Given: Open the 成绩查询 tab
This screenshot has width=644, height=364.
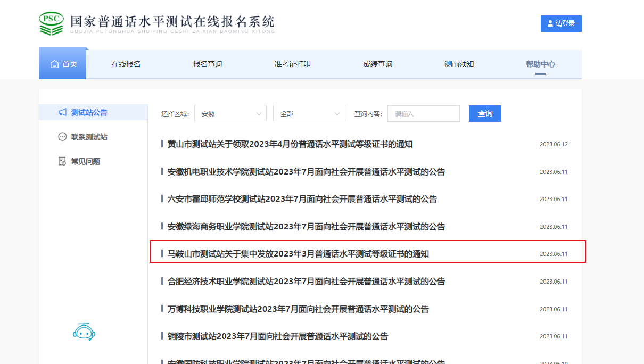Looking at the screenshot, I should click(x=378, y=64).
